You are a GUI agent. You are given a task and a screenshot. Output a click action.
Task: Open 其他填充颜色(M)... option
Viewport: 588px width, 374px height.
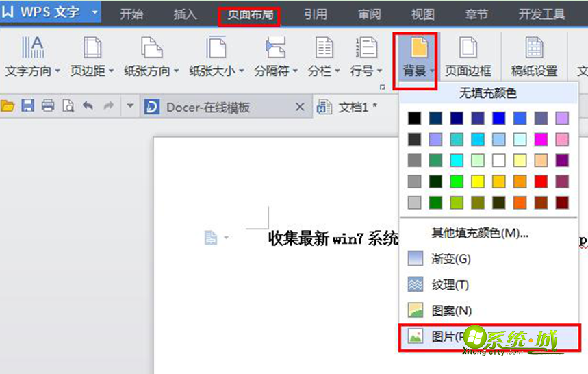coord(479,233)
